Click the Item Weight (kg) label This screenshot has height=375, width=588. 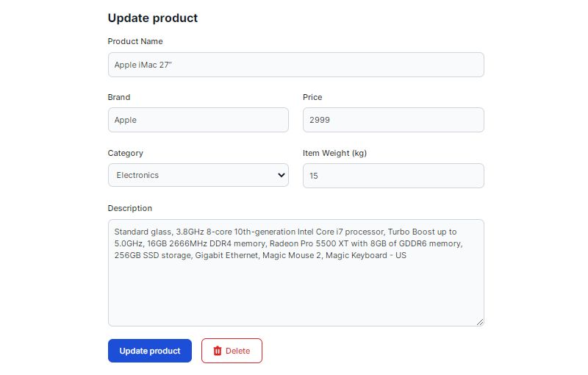334,153
